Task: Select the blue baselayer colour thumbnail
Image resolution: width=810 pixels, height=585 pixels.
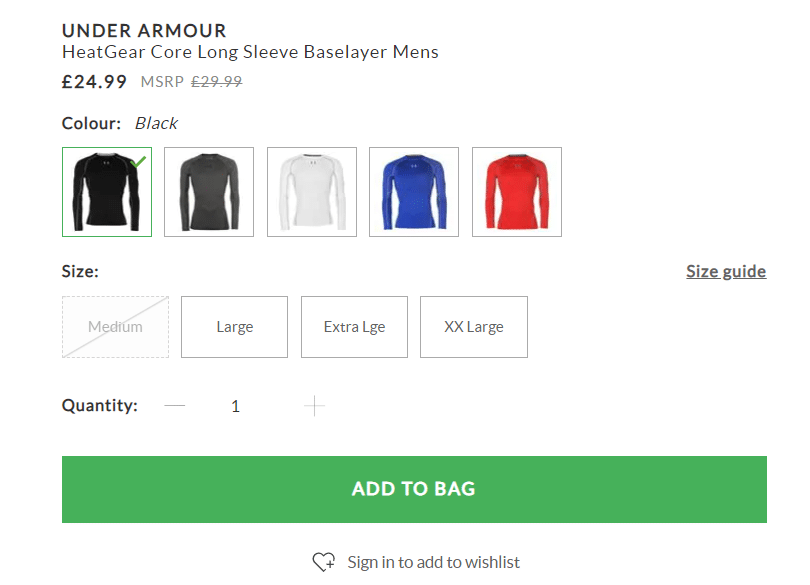Action: tap(414, 192)
